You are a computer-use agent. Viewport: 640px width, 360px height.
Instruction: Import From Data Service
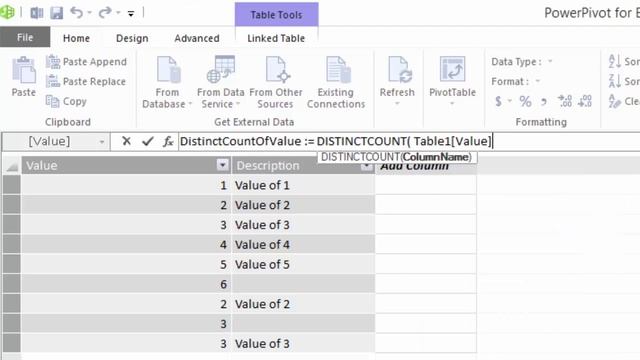click(220, 82)
